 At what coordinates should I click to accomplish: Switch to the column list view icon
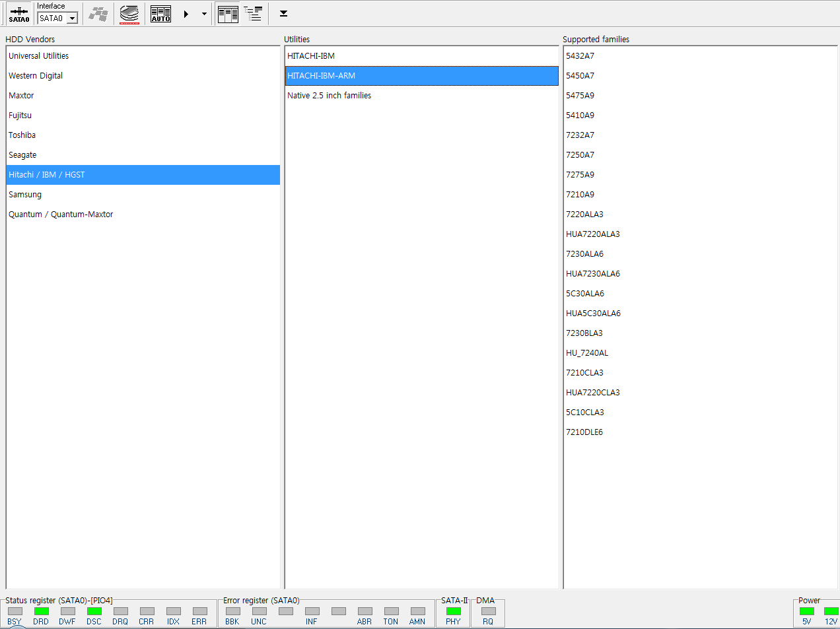228,14
